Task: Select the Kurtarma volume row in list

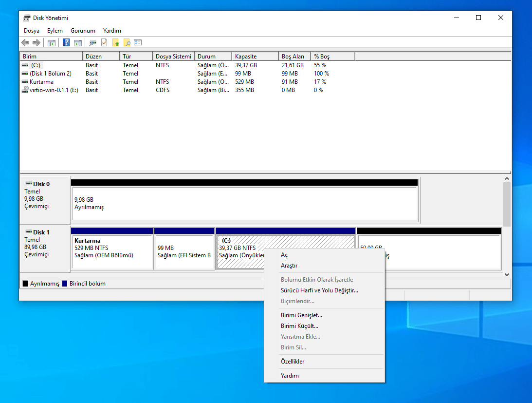Action: pos(41,82)
